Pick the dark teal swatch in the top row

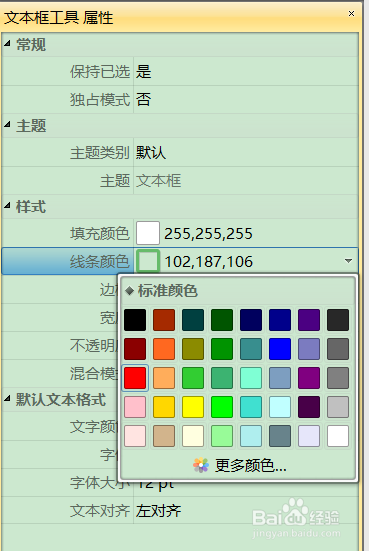click(193, 320)
